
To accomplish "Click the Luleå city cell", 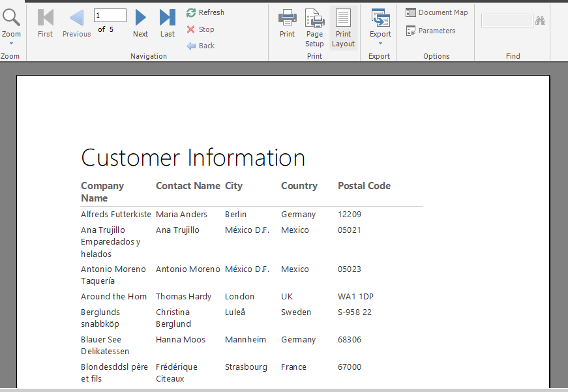I will [x=235, y=312].
